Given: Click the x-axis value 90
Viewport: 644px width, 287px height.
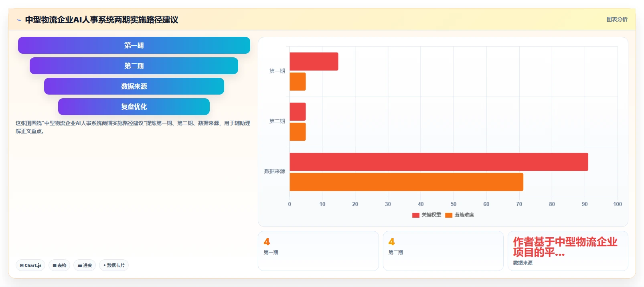Looking at the screenshot, I should pyautogui.click(x=585, y=204).
